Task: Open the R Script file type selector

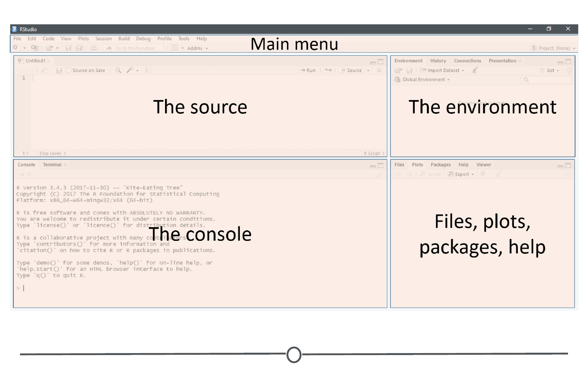Action: pyautogui.click(x=374, y=153)
